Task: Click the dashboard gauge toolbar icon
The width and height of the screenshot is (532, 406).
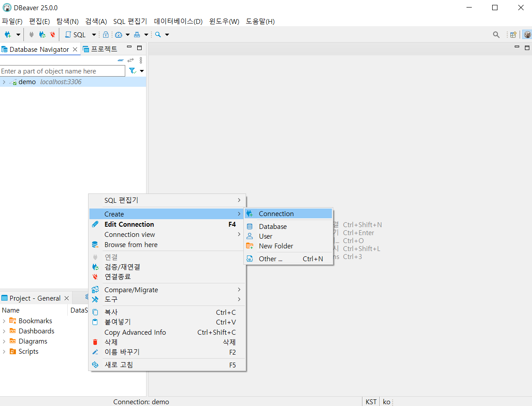Action: 118,35
